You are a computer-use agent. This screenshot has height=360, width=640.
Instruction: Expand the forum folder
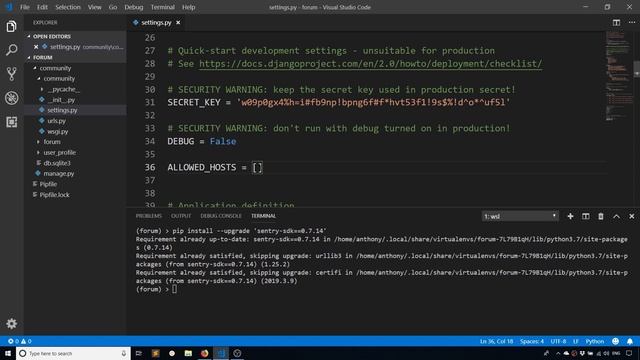52,142
